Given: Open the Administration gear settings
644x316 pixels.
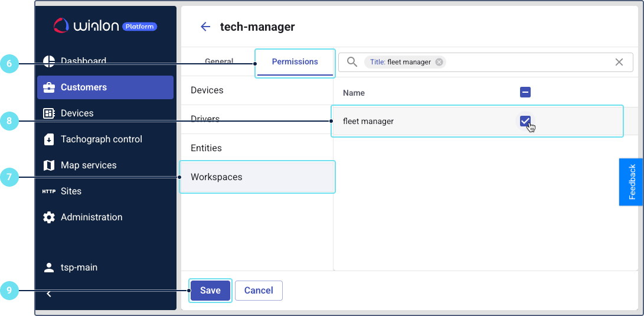Looking at the screenshot, I should (x=91, y=217).
